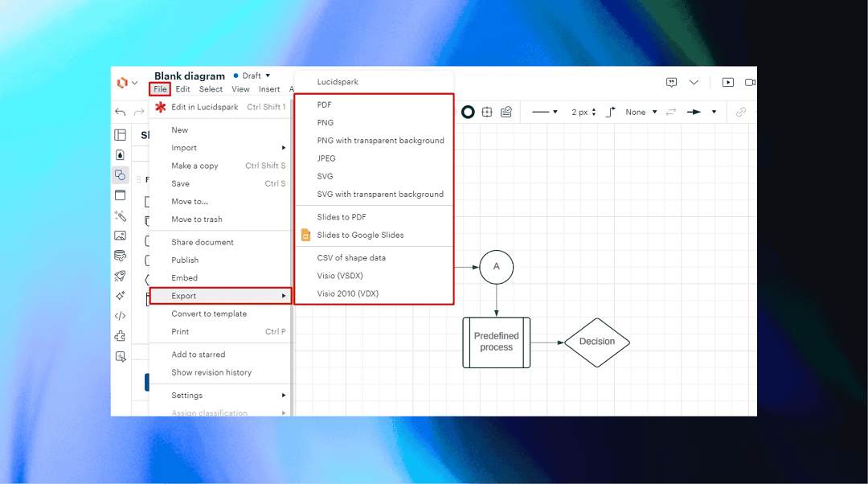Viewport: 868px width, 484px height.
Task: Open the Select menu
Action: pos(211,89)
